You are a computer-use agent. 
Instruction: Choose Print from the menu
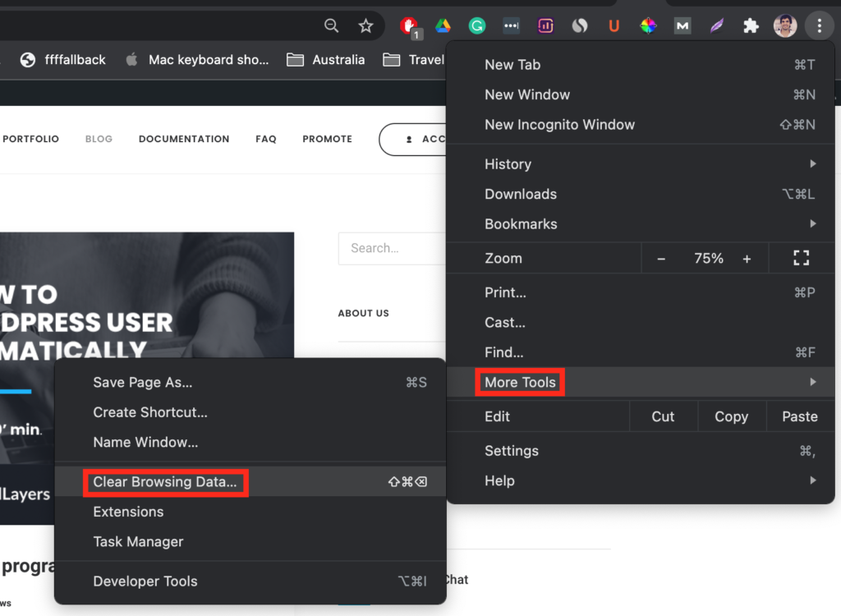click(x=641, y=292)
